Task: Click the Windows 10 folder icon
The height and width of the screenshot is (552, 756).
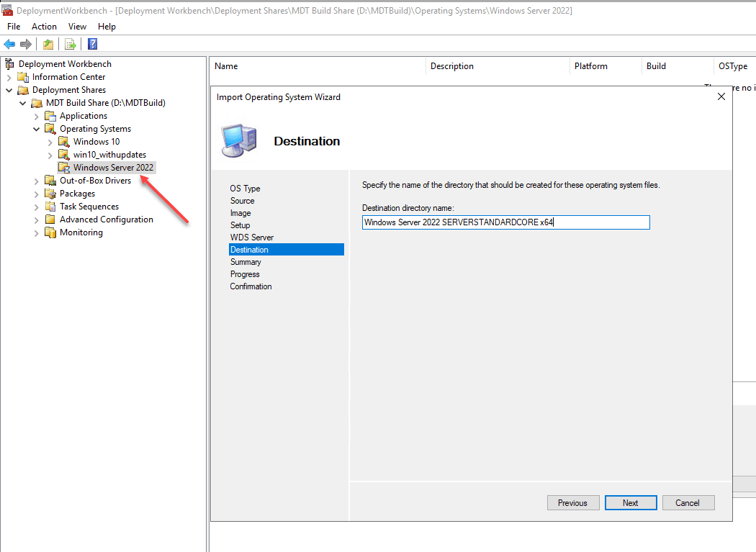Action: 63,142
